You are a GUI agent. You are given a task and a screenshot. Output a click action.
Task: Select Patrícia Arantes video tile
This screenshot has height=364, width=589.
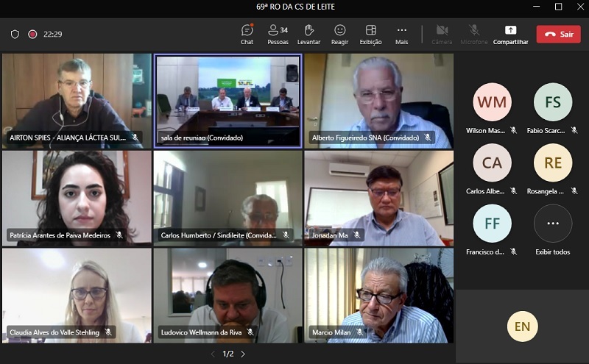coord(77,197)
